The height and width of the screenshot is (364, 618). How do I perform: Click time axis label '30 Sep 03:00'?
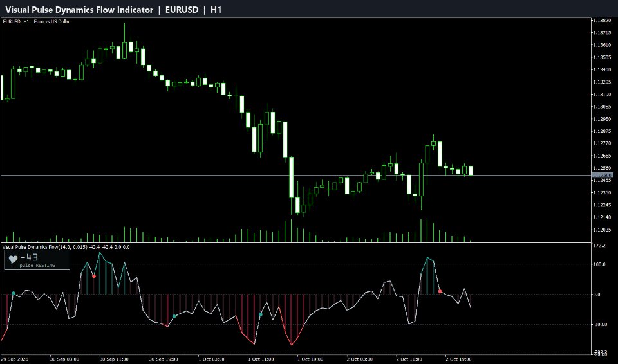(x=64, y=359)
